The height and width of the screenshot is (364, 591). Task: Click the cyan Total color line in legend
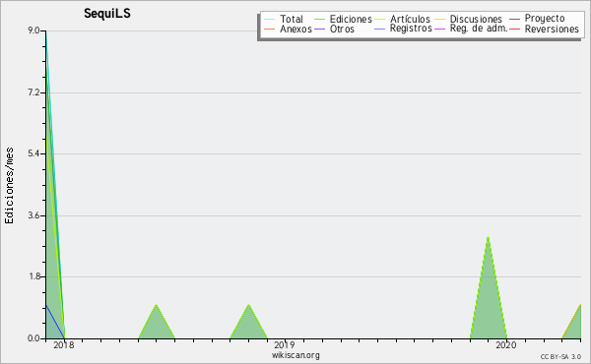(x=269, y=20)
